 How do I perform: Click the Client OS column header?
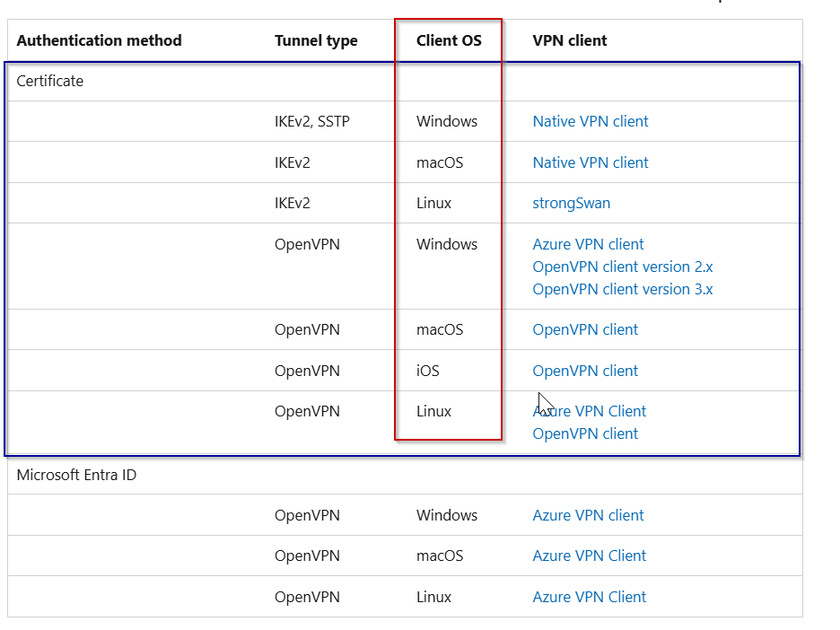(449, 40)
